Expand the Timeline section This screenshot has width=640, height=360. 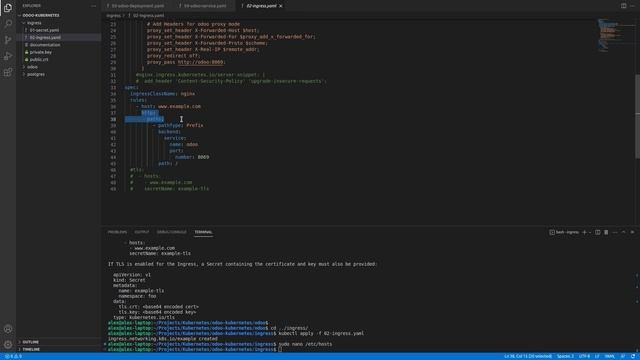click(x=31, y=349)
